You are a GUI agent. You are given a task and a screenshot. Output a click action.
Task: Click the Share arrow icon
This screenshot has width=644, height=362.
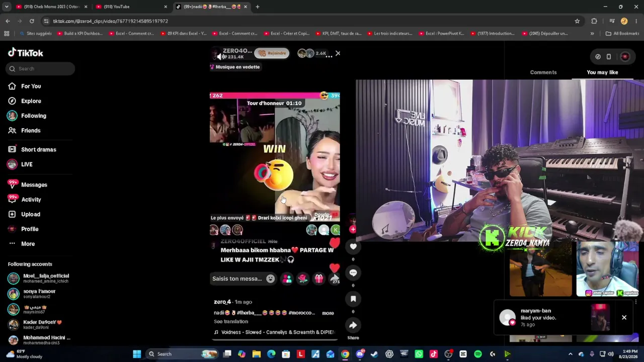pyautogui.click(x=353, y=325)
